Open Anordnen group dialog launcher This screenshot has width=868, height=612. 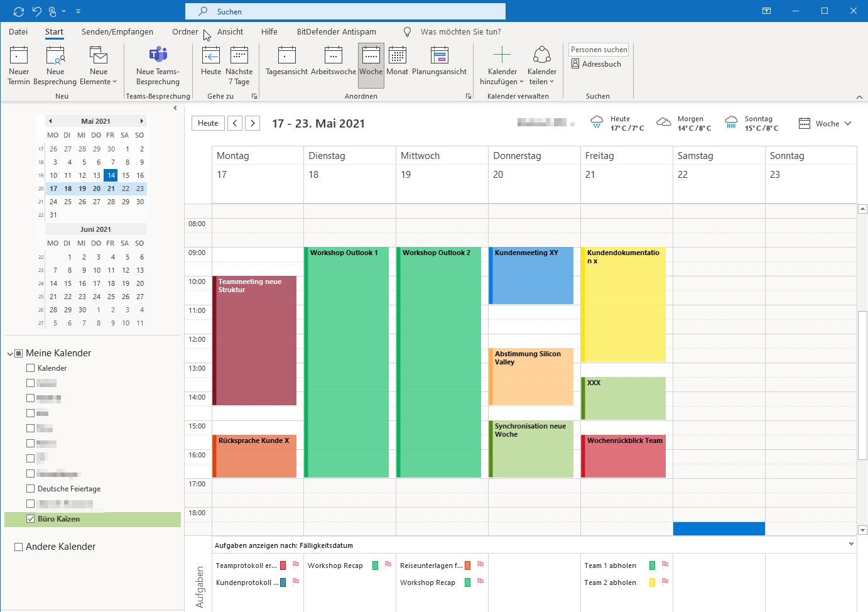tap(469, 96)
